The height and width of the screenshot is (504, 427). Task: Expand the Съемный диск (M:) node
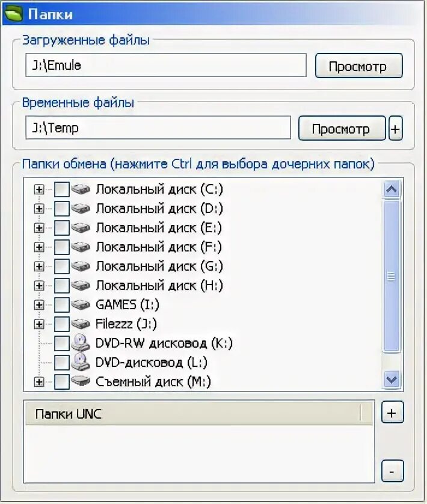(x=39, y=382)
